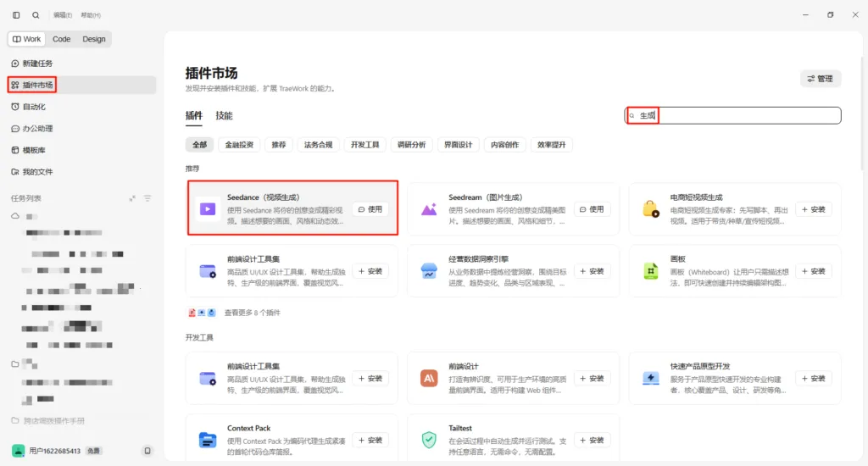Install the Context Pack plugin
Viewport: 868px width, 466px height.
coord(370,441)
